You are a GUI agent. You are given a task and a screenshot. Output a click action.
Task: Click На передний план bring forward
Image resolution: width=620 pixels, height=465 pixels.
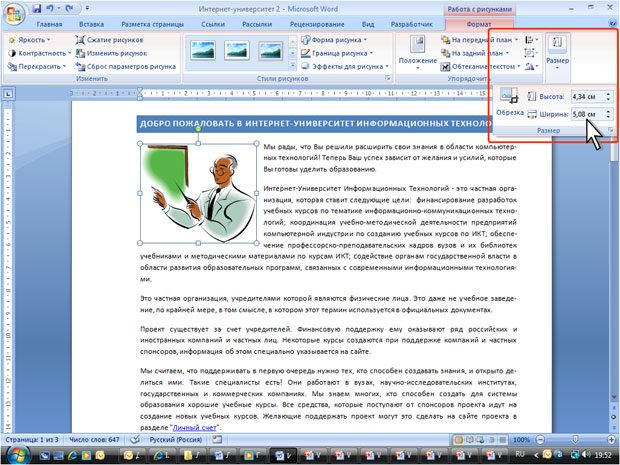(480, 40)
